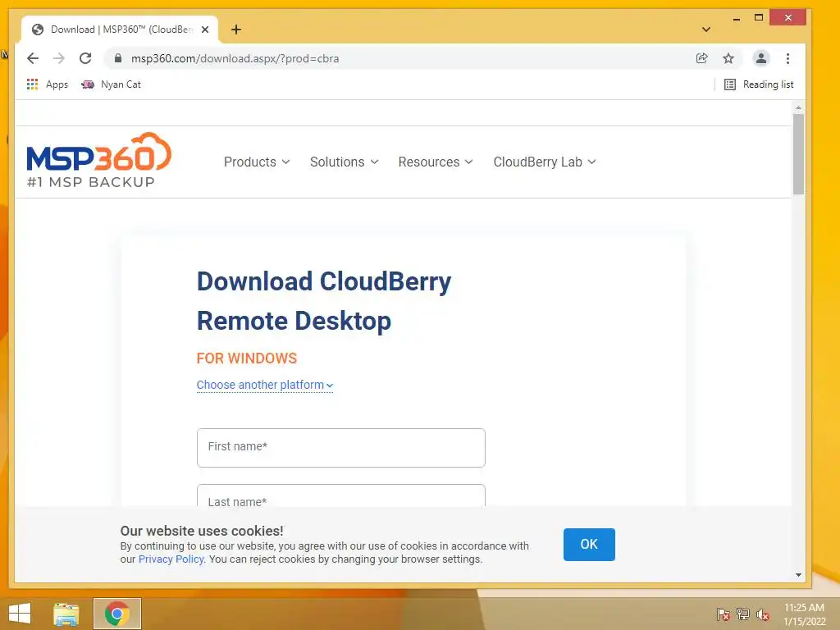Open the taskbar clock showing 11:25 AM

tap(805, 614)
